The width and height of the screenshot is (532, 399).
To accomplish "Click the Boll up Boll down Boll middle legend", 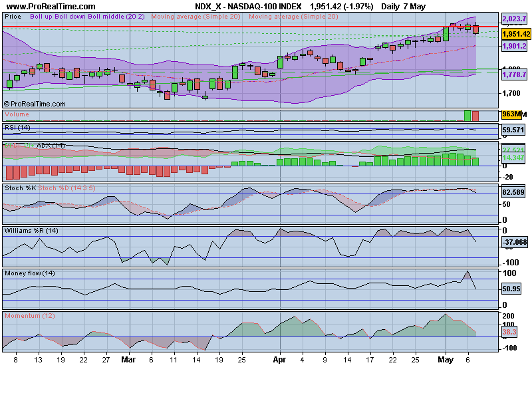I will point(87,16).
